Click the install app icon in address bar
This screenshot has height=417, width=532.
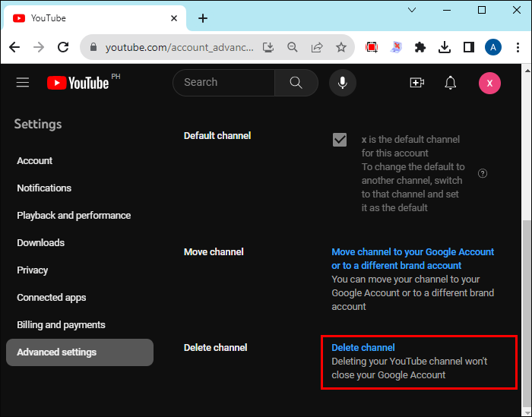[268, 47]
